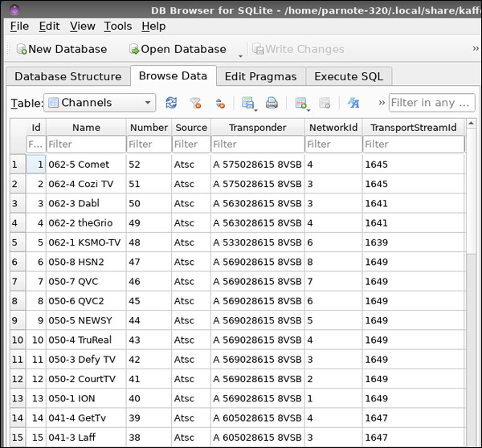This screenshot has height=448, width=482.
Task: Select the Browse Data tab
Action: coord(173,76)
